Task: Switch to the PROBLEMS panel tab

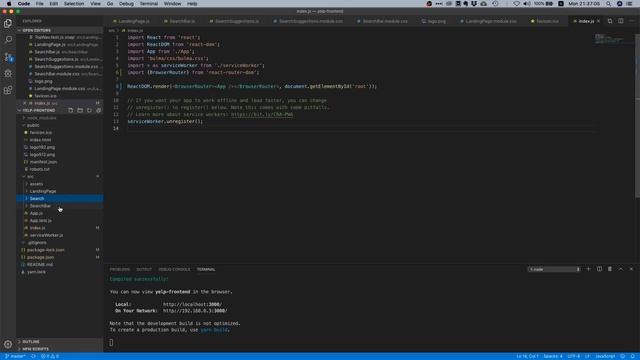Action: tap(120, 269)
